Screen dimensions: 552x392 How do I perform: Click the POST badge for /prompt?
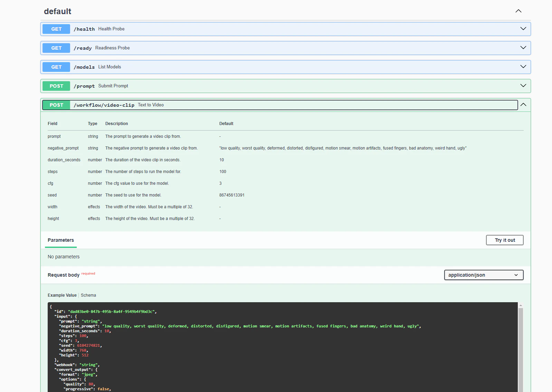56,86
